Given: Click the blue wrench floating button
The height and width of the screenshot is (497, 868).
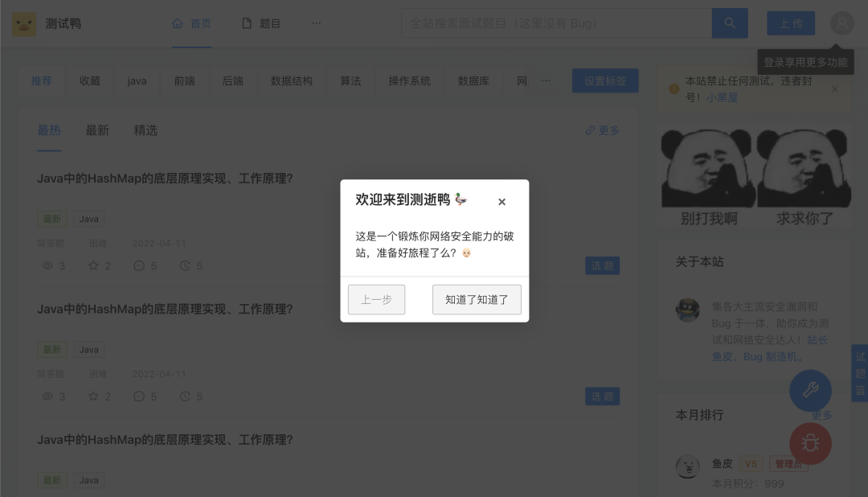Looking at the screenshot, I should pyautogui.click(x=810, y=391).
